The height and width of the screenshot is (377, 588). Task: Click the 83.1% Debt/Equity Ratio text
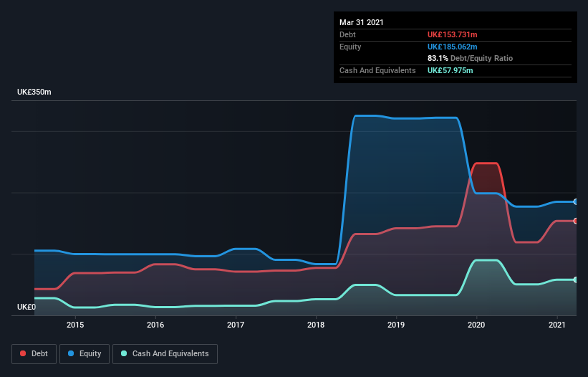coord(470,58)
